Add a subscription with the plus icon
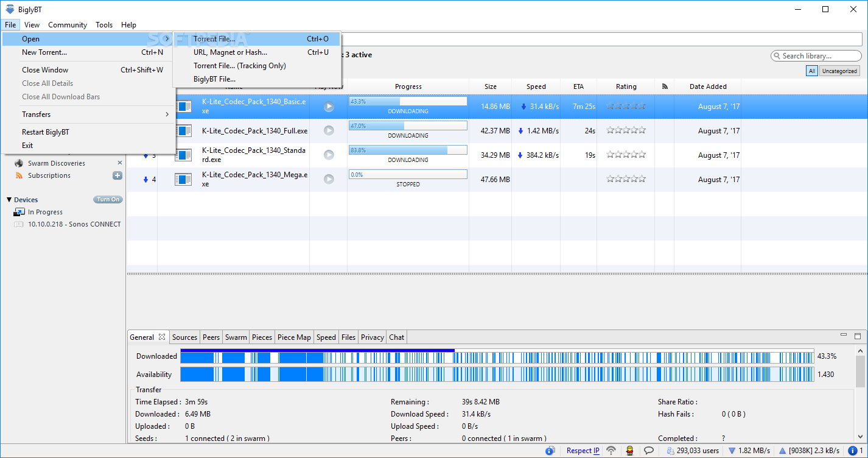 117,175
